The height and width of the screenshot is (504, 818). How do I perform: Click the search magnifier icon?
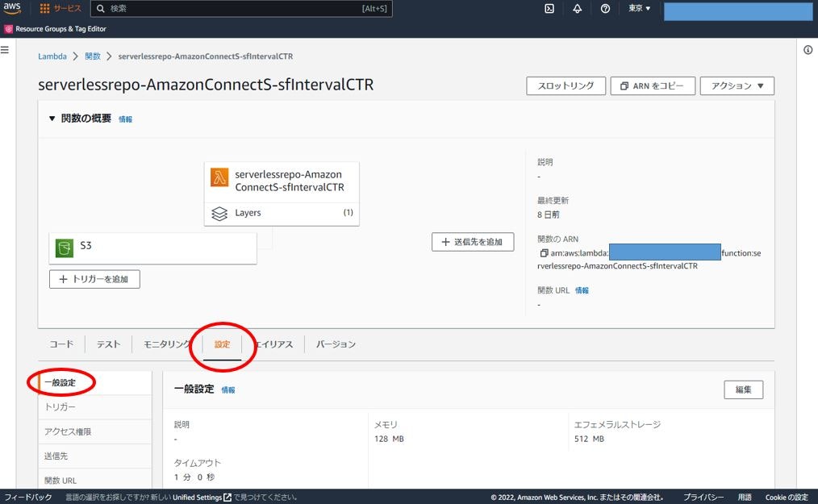tap(101, 8)
